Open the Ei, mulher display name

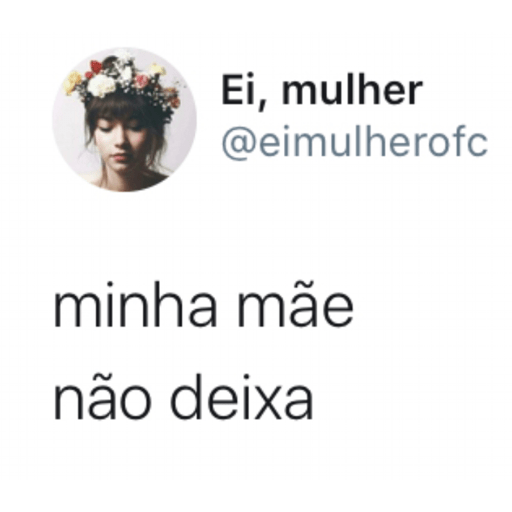(x=322, y=91)
